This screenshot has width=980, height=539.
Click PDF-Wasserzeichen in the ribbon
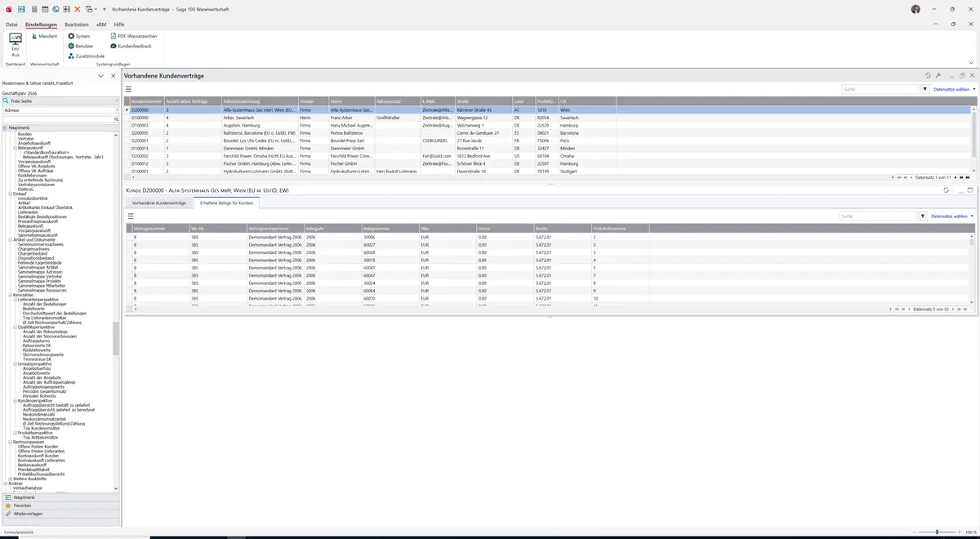click(x=133, y=36)
